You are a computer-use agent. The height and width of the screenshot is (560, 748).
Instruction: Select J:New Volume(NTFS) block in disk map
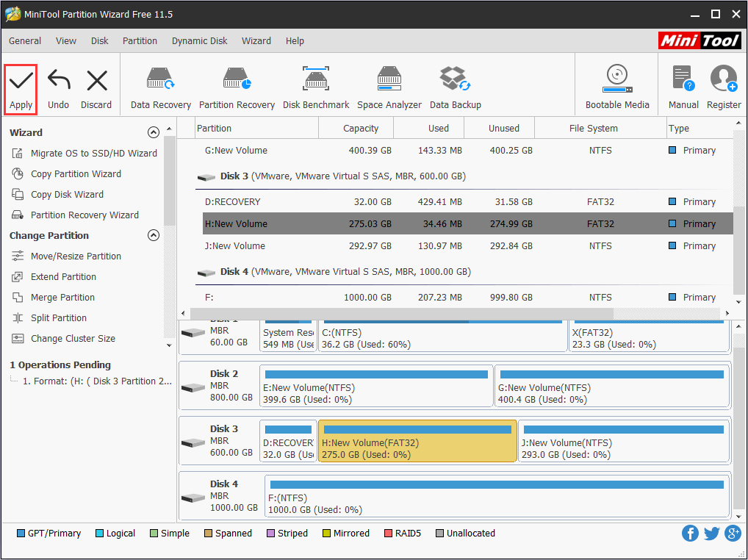point(624,441)
